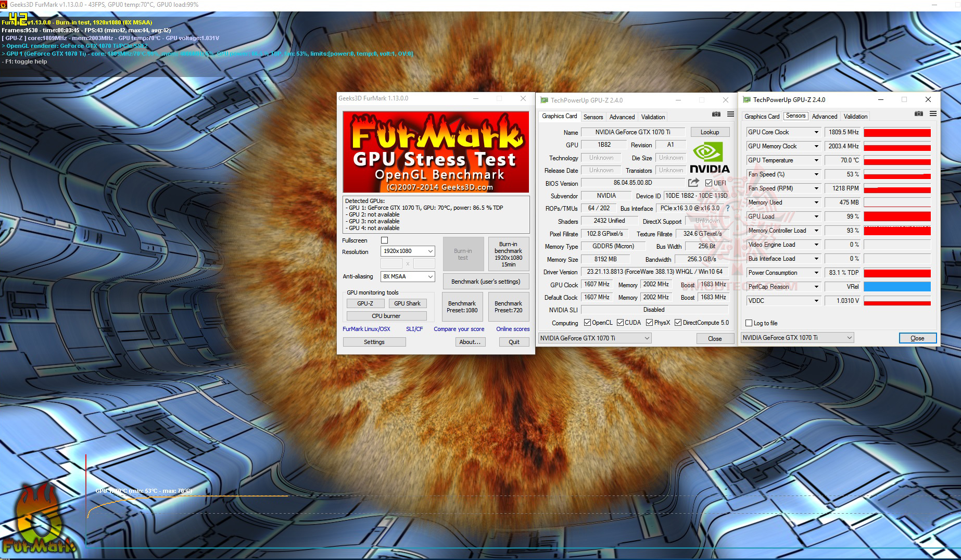
Task: Expand the GPU Memory Clock sensor dropdown
Action: tap(816, 146)
